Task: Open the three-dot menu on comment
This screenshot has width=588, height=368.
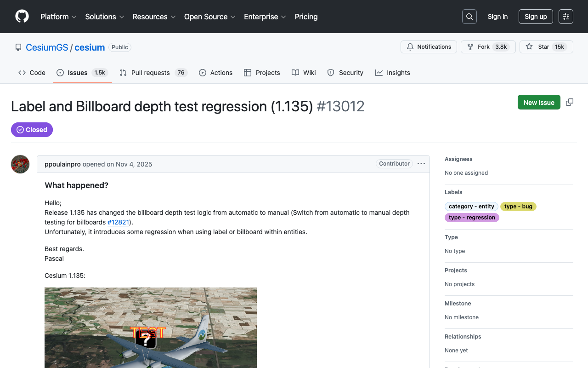Action: point(421,164)
